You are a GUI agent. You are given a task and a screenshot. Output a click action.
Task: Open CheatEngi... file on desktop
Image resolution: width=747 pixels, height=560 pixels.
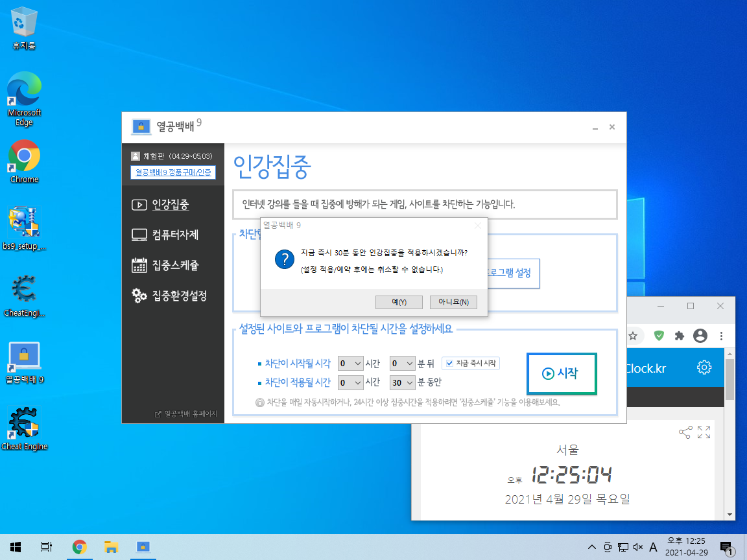(24, 296)
